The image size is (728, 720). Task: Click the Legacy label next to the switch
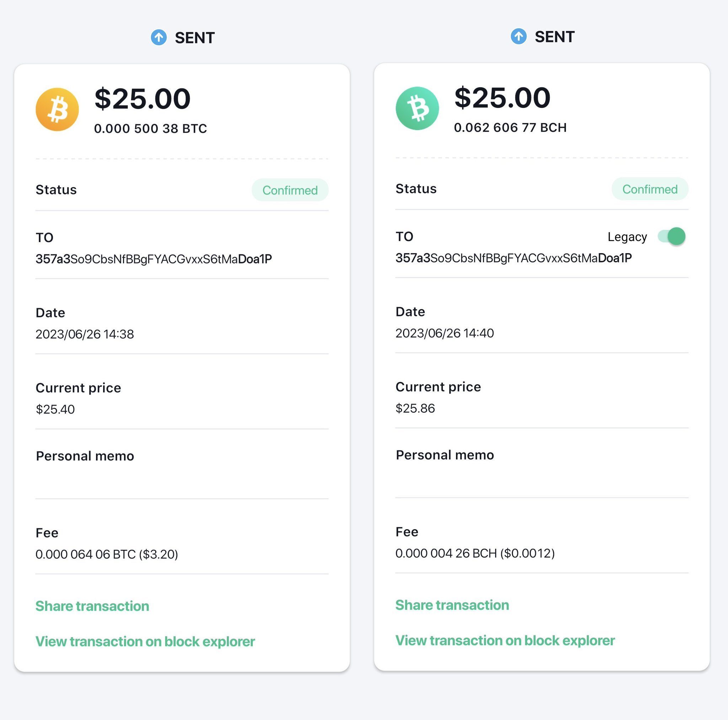(x=627, y=237)
